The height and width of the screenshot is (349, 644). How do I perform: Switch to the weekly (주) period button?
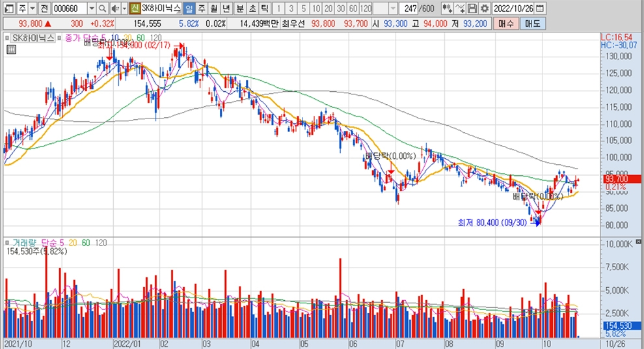201,8
